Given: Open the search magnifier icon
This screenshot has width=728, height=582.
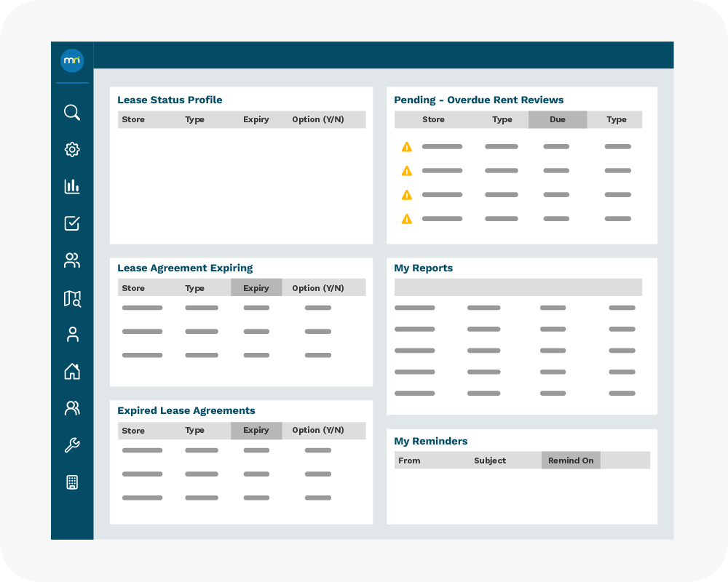Looking at the screenshot, I should [72, 113].
